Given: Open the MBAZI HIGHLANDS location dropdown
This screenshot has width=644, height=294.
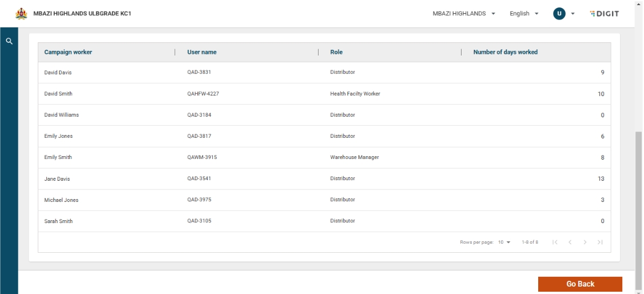Looking at the screenshot, I should pyautogui.click(x=463, y=14).
